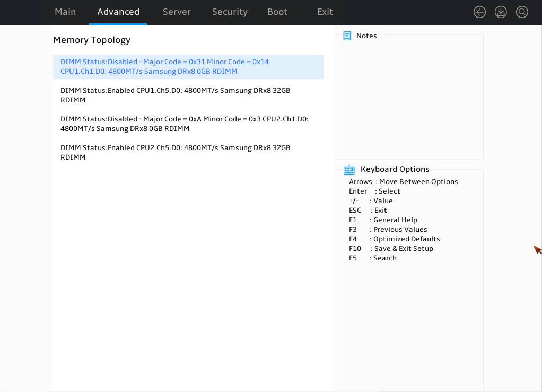This screenshot has height=392, width=542.
Task: Select the enabled CPU2.Ch5.D0 DIMM entry
Action: point(188,152)
